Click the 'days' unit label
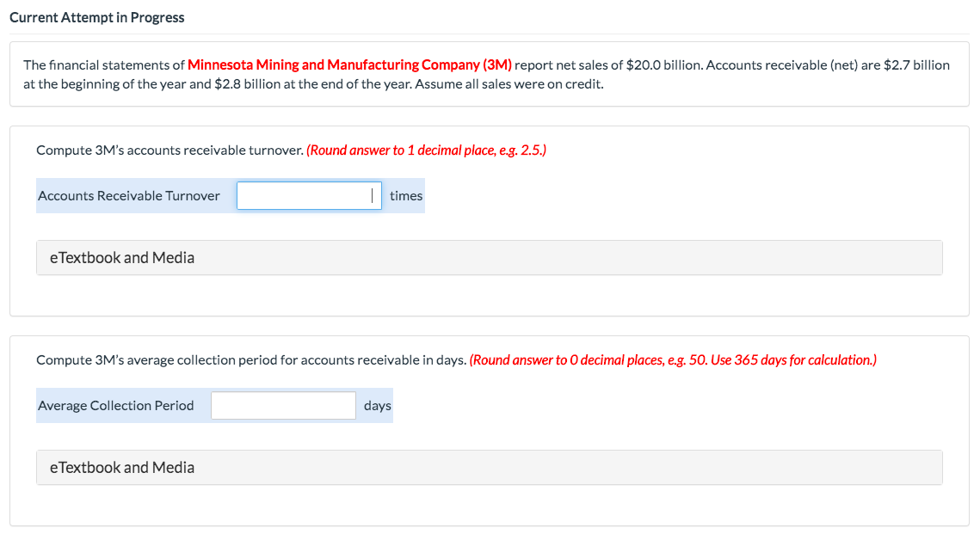Image resolution: width=980 pixels, height=534 pixels. pos(378,405)
